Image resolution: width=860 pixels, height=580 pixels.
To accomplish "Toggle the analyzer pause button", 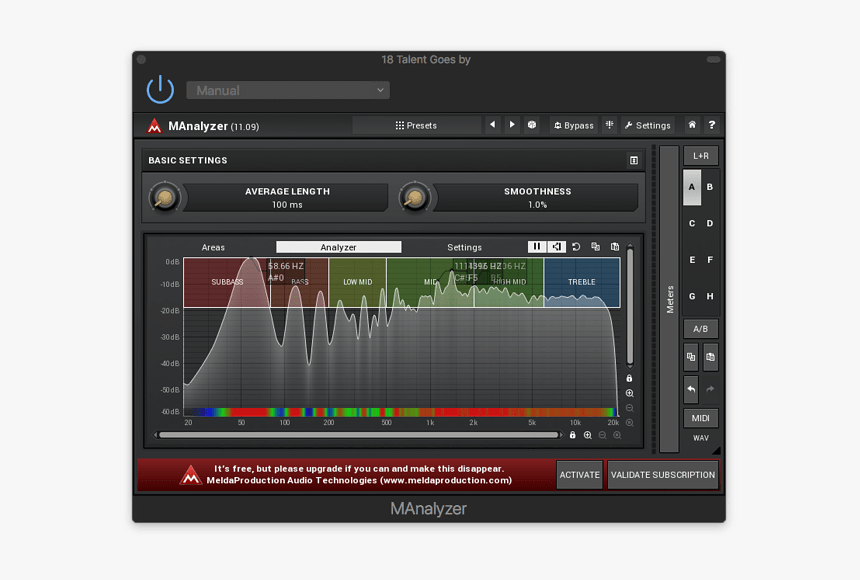I will pyautogui.click(x=536, y=247).
